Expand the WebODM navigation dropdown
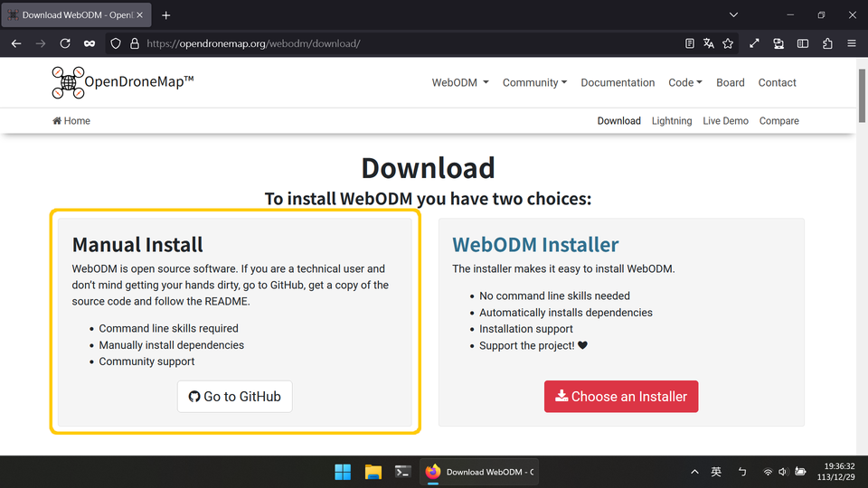This screenshot has width=868, height=488. point(460,82)
